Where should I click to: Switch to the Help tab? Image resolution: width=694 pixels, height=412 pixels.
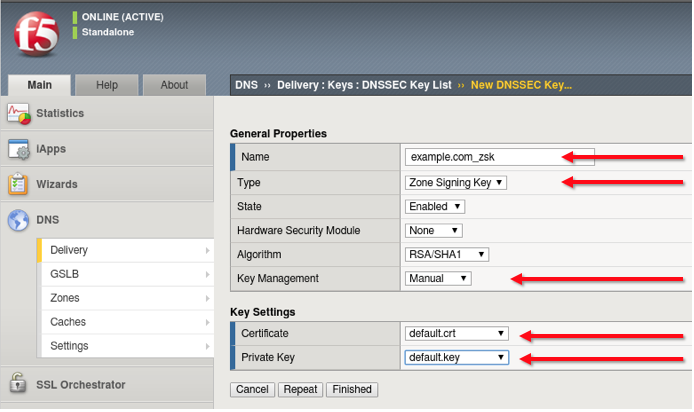pyautogui.click(x=107, y=85)
